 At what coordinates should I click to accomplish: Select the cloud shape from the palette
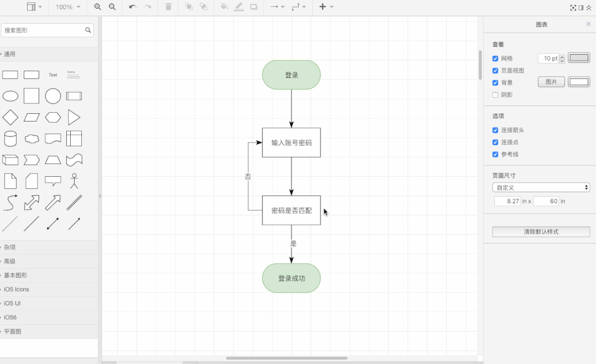pos(31,138)
